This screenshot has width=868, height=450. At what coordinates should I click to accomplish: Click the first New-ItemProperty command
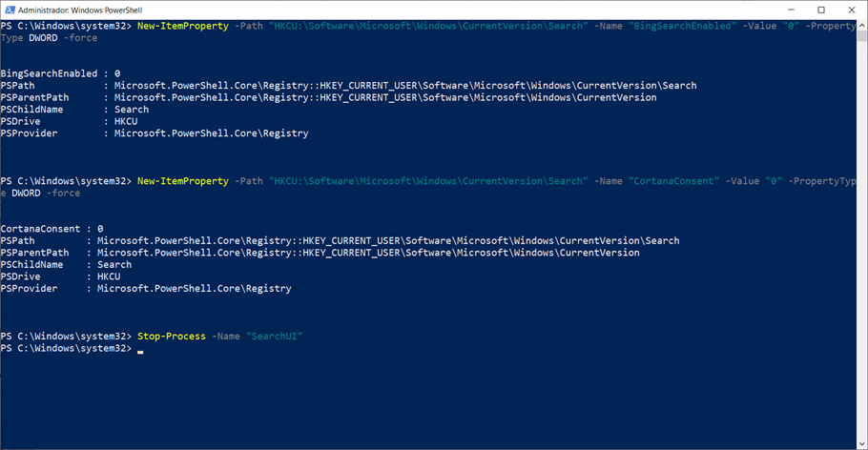click(x=183, y=26)
